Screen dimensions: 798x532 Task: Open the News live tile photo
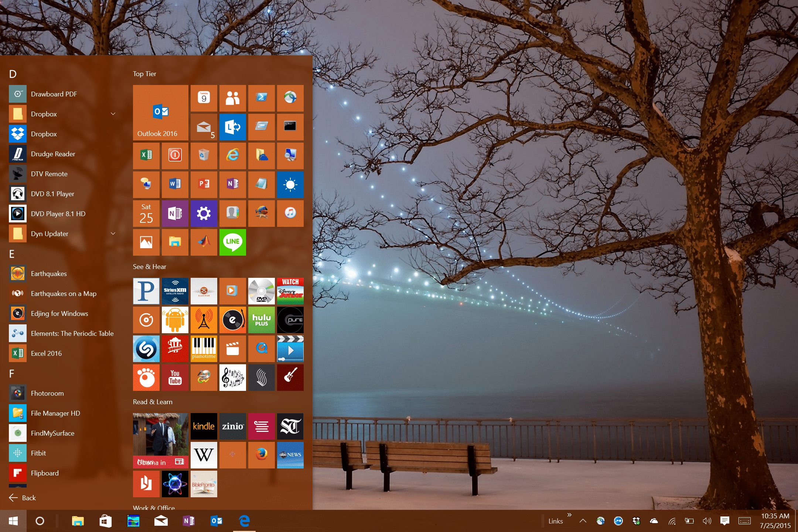point(161,441)
